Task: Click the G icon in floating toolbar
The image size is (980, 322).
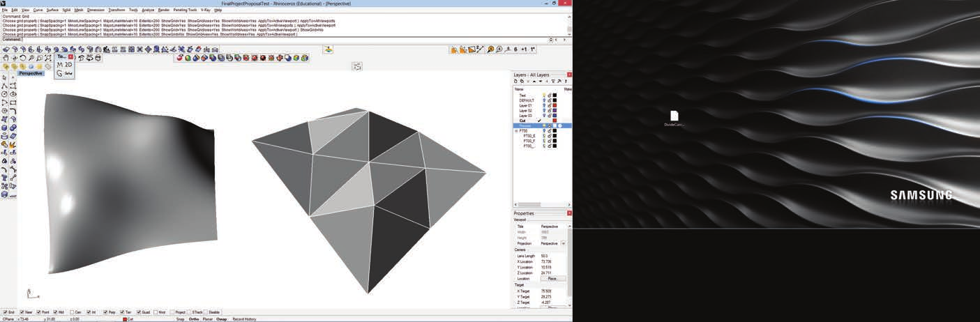Action: (x=59, y=73)
